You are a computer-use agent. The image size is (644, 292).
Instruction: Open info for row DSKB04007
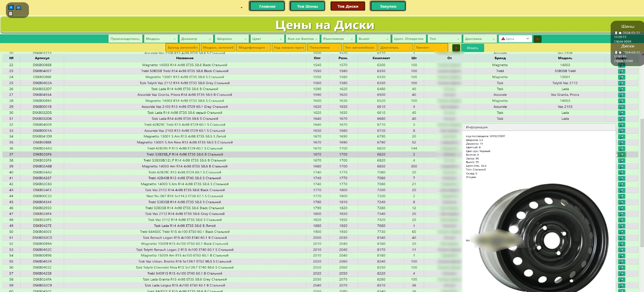[621, 71]
